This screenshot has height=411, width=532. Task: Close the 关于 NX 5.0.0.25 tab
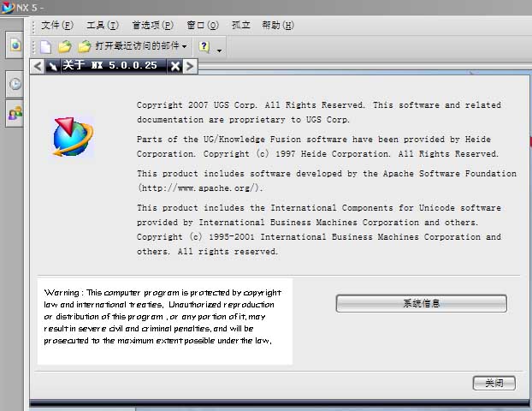175,66
